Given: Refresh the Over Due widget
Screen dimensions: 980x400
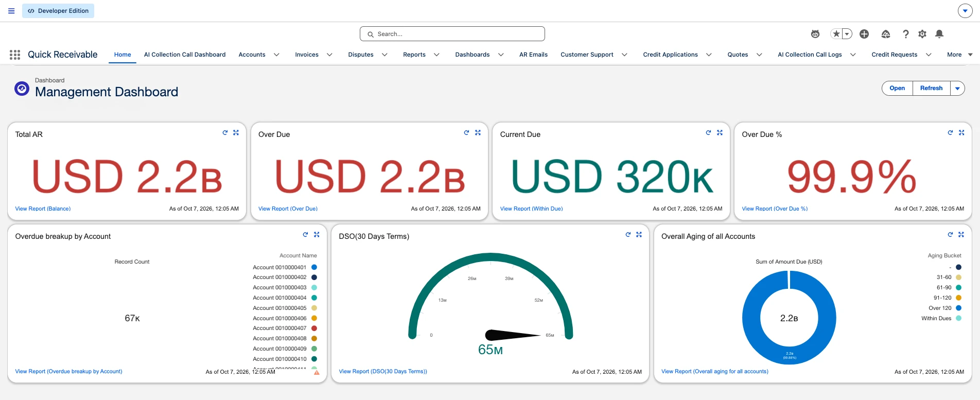Looking at the screenshot, I should 466,133.
